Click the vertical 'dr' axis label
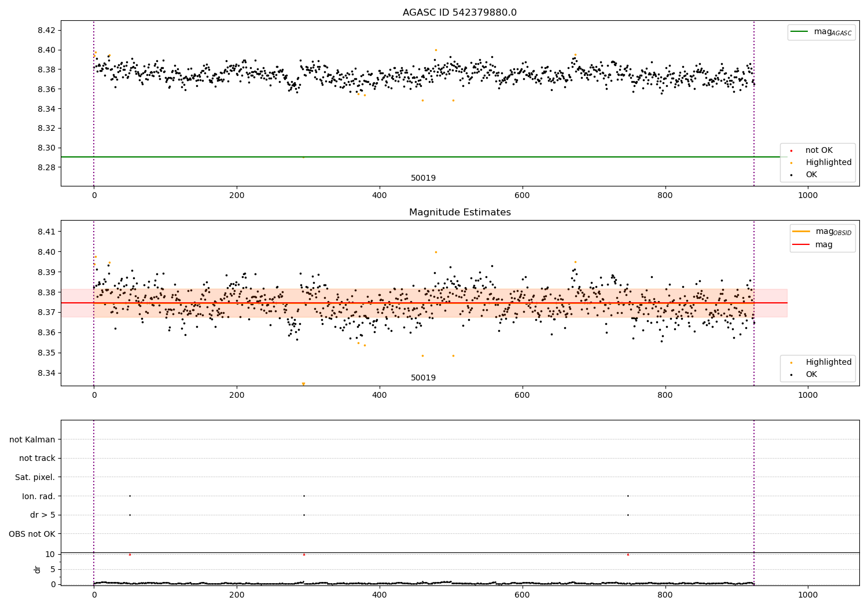The height and width of the screenshot is (608, 868). (x=38, y=569)
